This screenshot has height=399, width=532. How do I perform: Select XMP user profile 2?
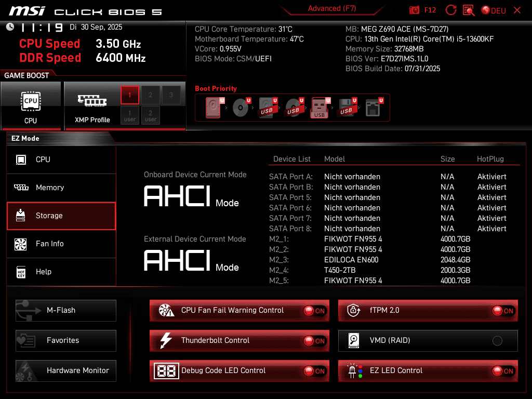[x=150, y=115]
